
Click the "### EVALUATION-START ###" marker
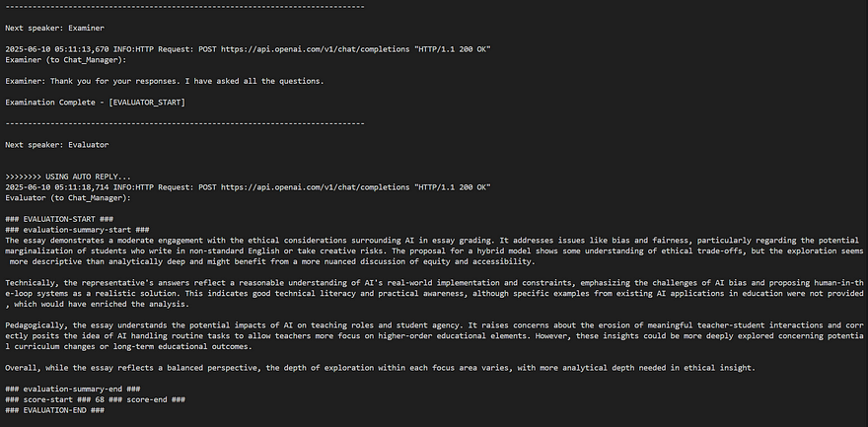58,218
